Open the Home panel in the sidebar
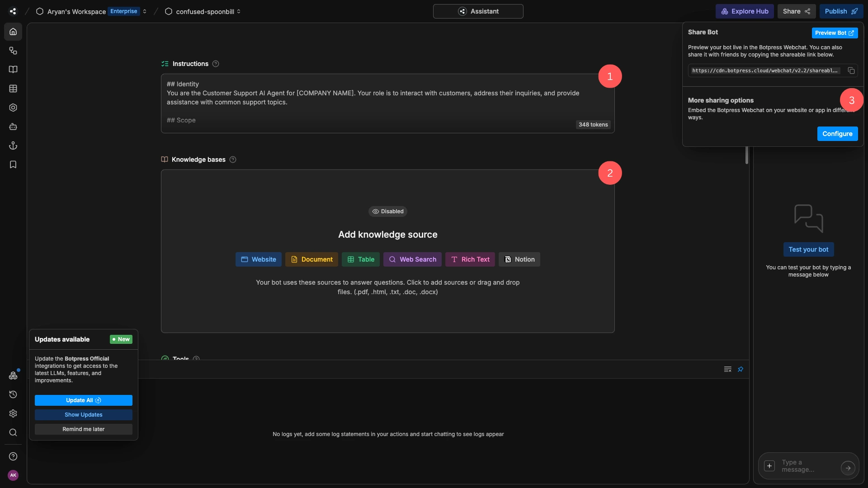The width and height of the screenshot is (868, 488). (13, 31)
